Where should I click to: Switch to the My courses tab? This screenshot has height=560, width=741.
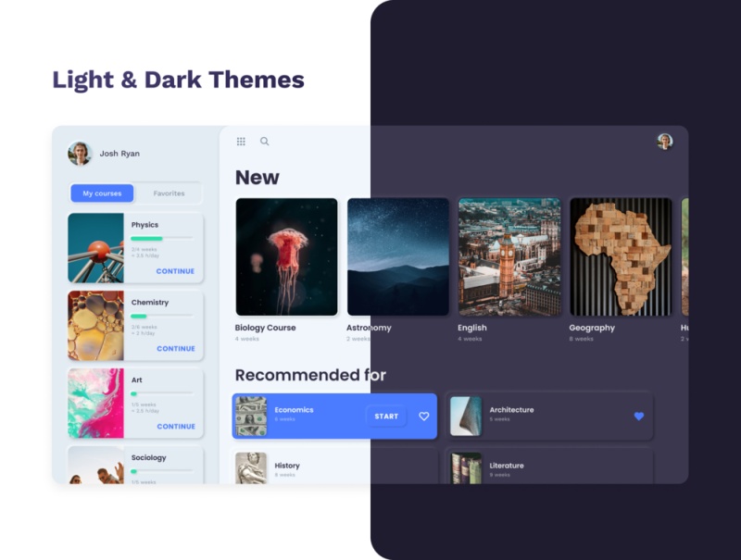(102, 193)
